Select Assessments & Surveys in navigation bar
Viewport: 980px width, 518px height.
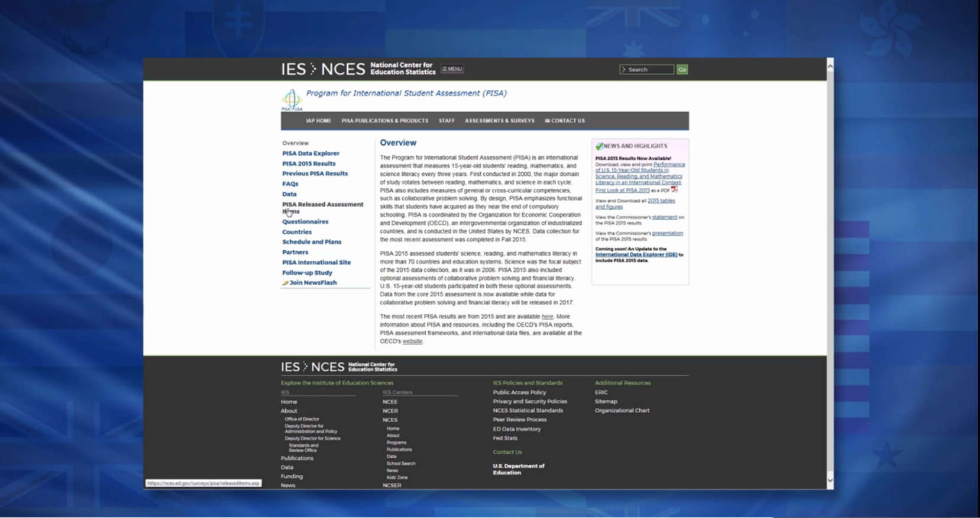coord(499,121)
